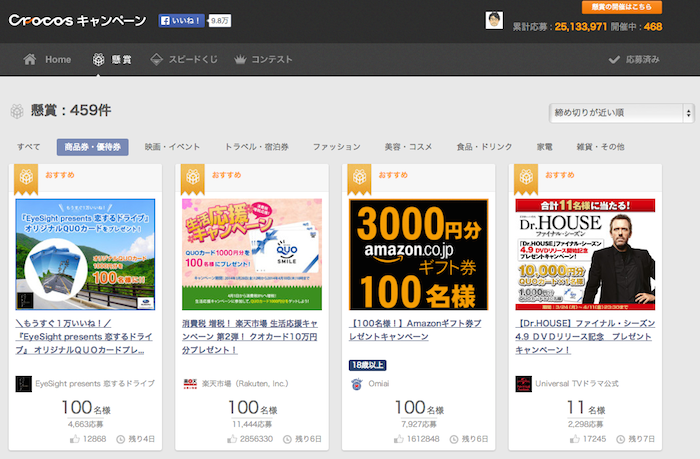The height and width of the screenshot is (459, 700).
Task: Click the 懸賞:459件 heading gift icon
Action: 17,111
